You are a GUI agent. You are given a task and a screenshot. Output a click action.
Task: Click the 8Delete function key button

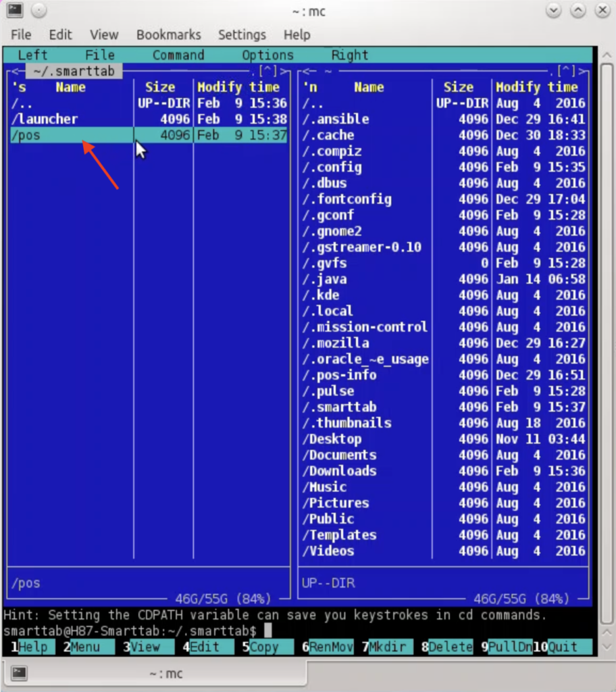click(x=444, y=647)
